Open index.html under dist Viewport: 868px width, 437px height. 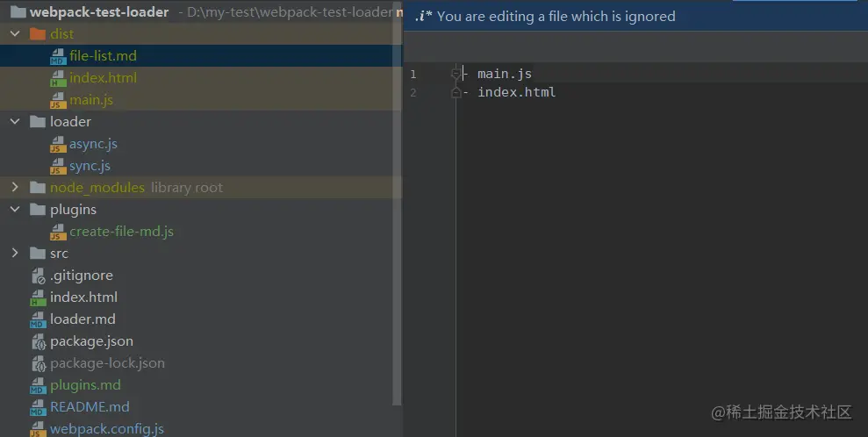click(103, 78)
